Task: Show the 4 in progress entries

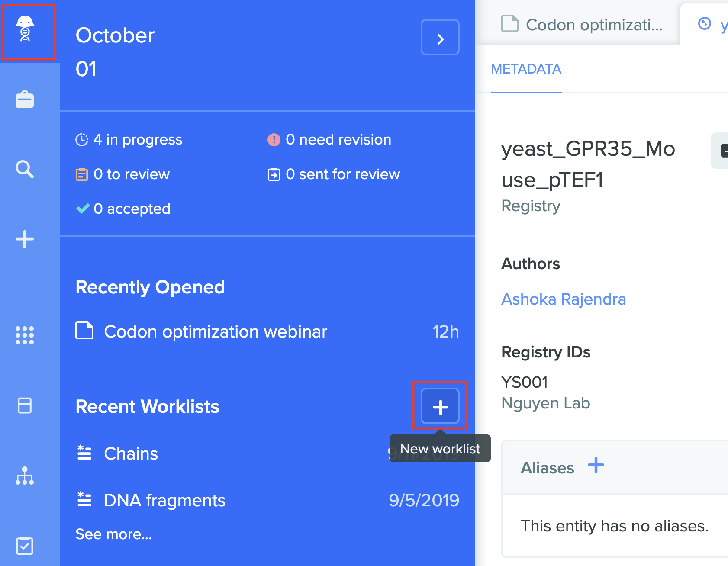Action: click(x=129, y=140)
